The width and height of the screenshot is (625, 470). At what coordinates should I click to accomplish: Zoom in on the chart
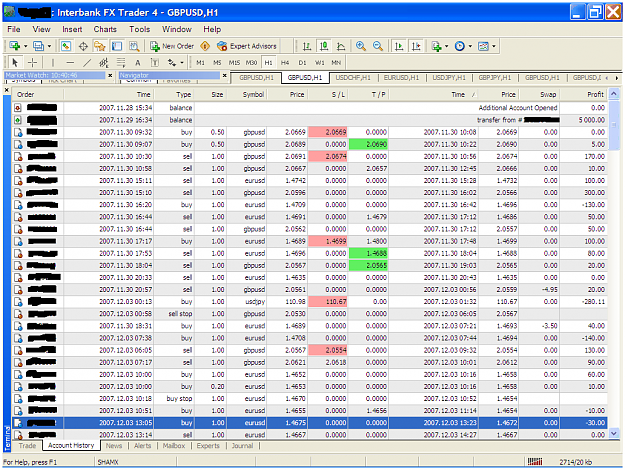pyautogui.click(x=361, y=46)
